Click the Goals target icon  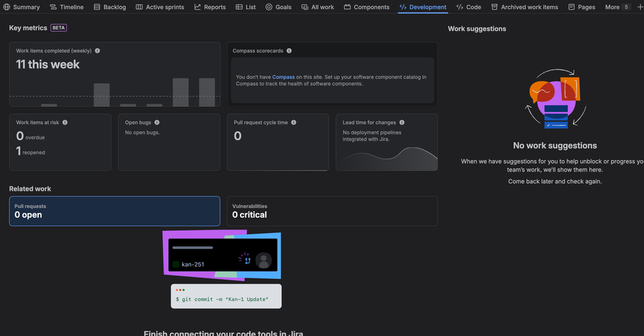(269, 7)
